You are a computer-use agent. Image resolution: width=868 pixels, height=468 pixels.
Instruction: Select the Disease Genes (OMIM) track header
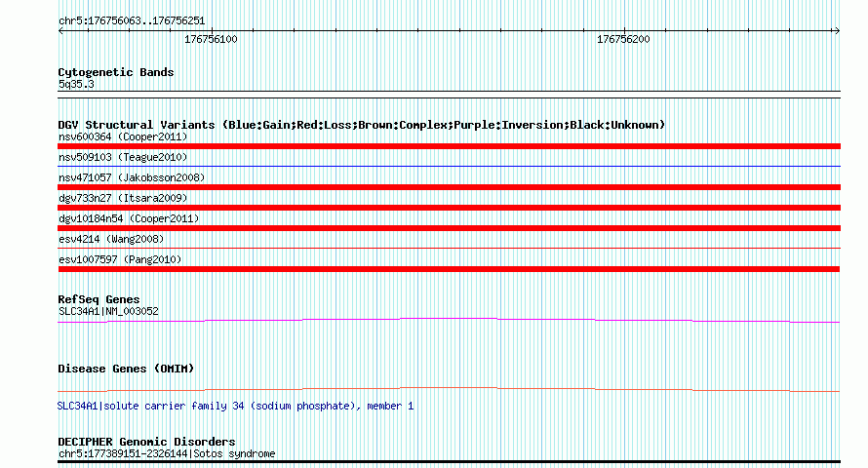126,369
